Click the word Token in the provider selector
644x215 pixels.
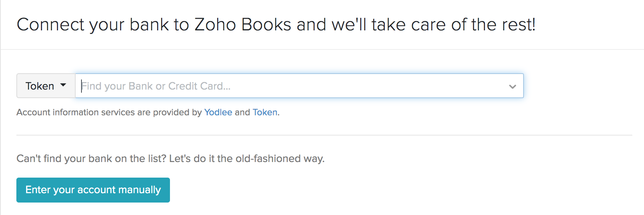40,86
